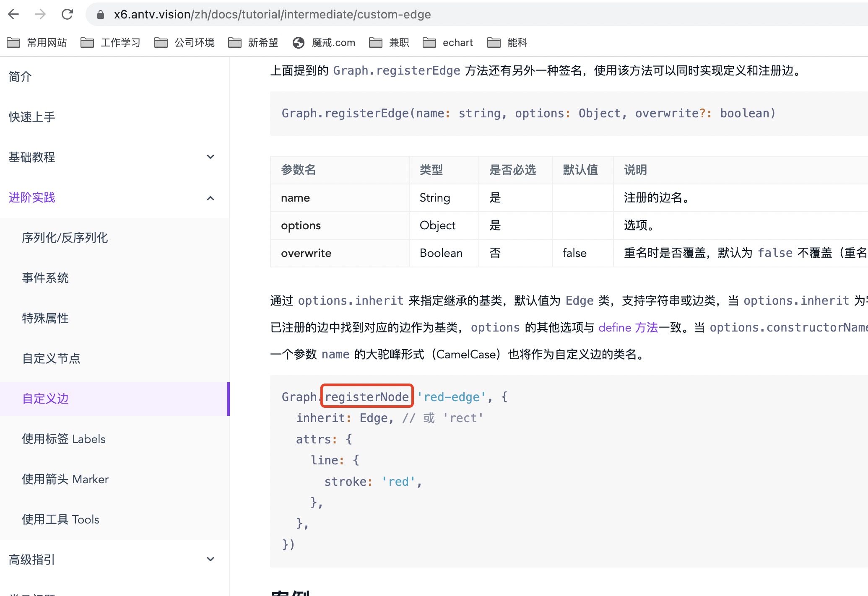Click the lock icon in address bar
The image size is (868, 596).
(x=100, y=15)
